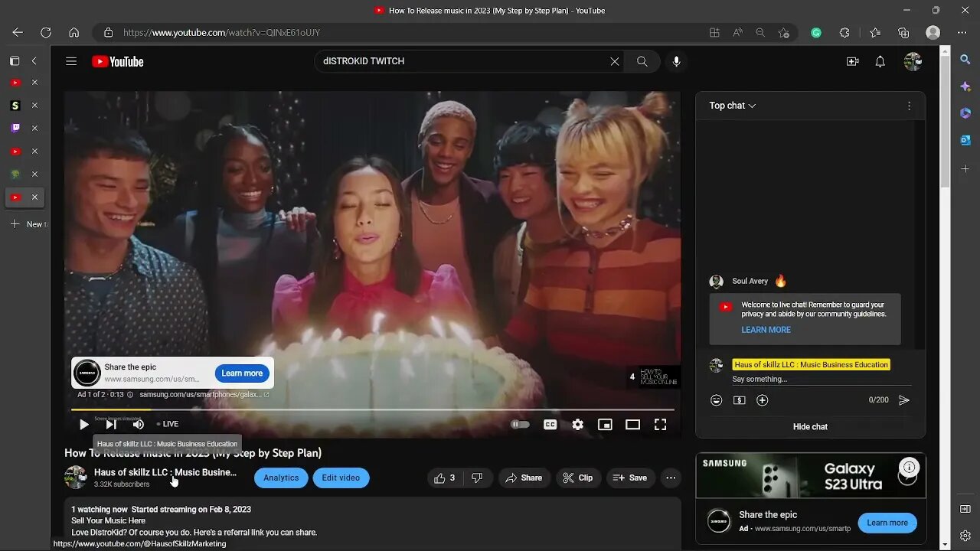Toggle the autoplay switch
Viewport: 980px width, 551px height.
[x=520, y=425]
